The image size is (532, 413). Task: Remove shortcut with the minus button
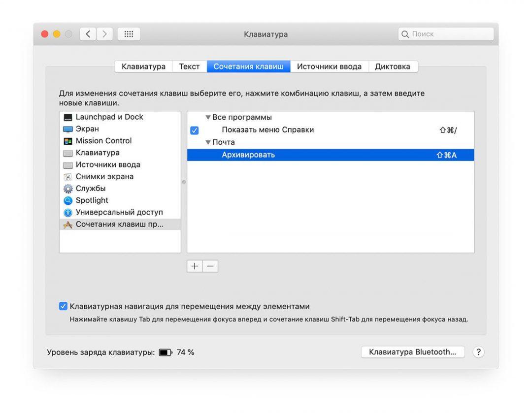[x=210, y=266]
